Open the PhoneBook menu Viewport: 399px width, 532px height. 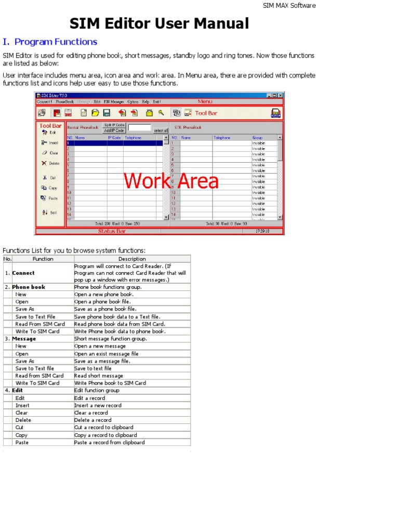tap(65, 102)
